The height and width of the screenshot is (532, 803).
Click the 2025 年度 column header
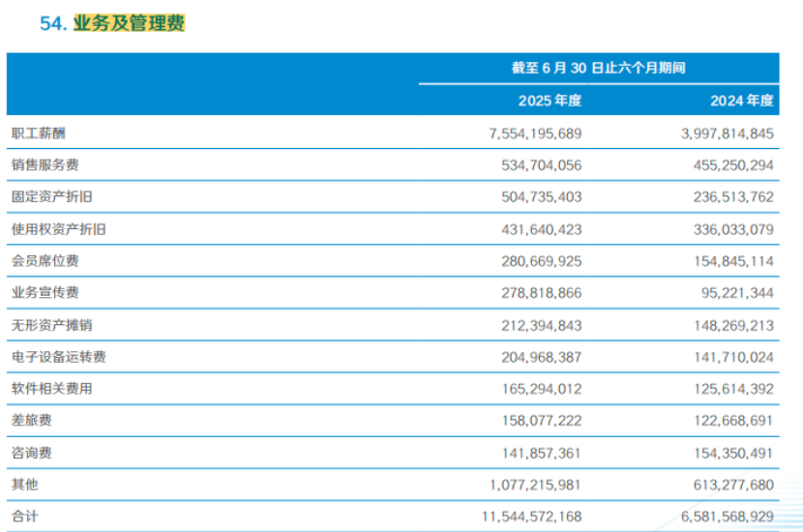[550, 101]
